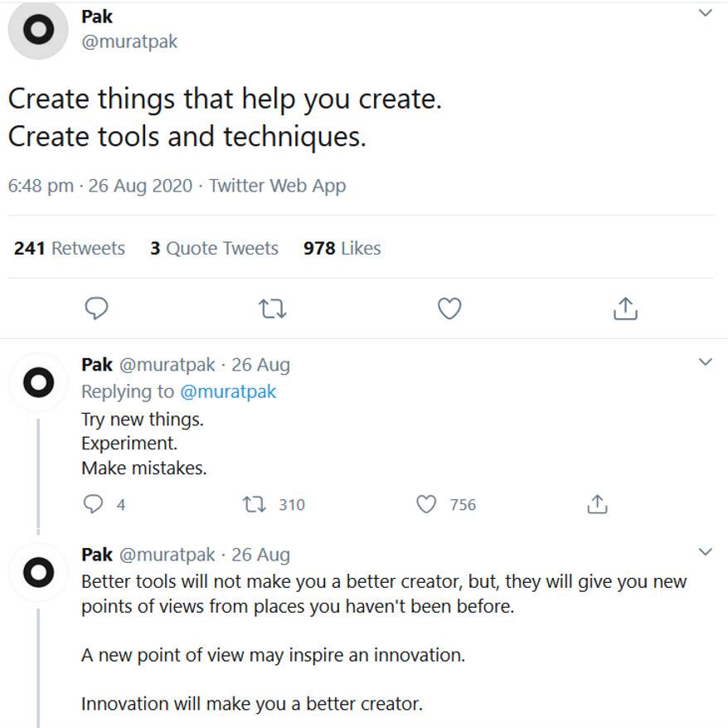
Task: Click the Twitter Web App source link
Action: pos(277,186)
